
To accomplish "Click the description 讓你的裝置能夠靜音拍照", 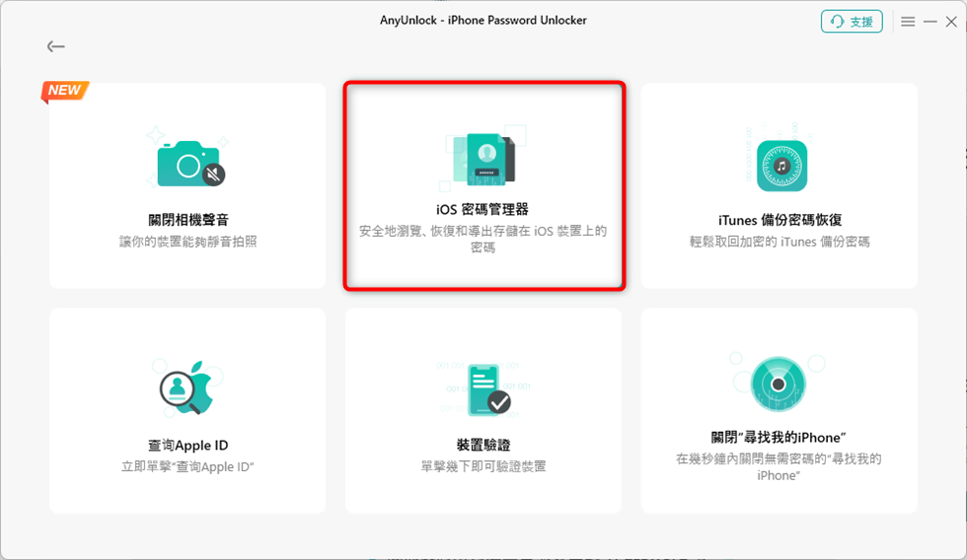I will (188, 242).
